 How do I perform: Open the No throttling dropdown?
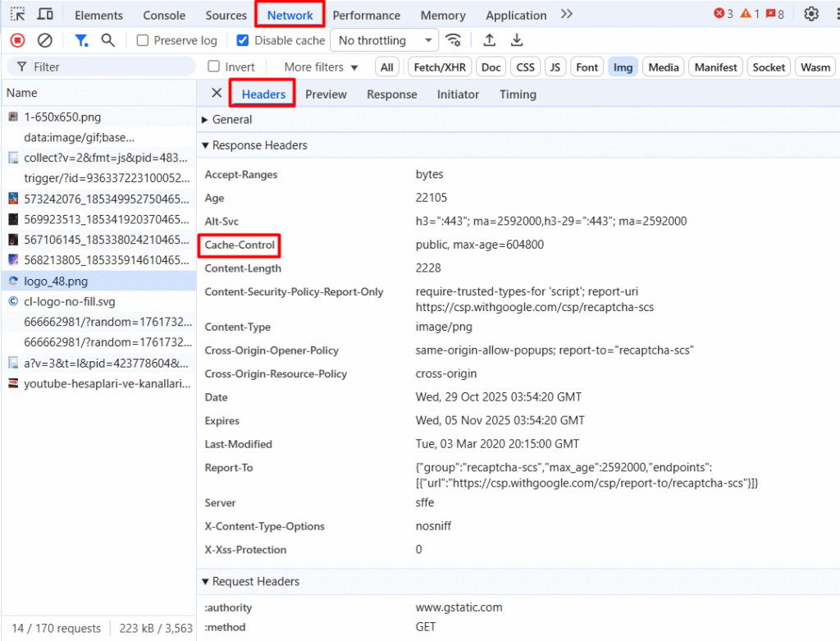coord(385,40)
